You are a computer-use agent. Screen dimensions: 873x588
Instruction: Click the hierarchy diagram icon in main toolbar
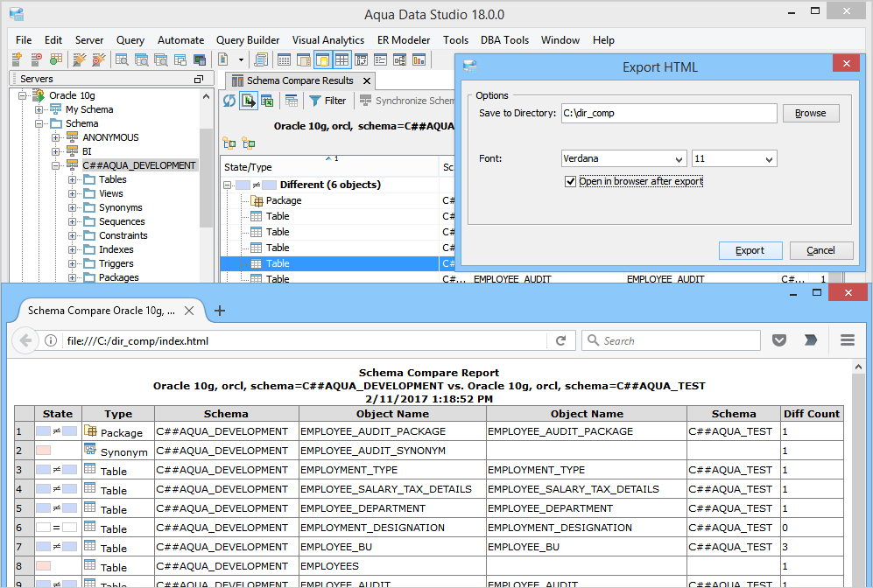click(x=400, y=59)
